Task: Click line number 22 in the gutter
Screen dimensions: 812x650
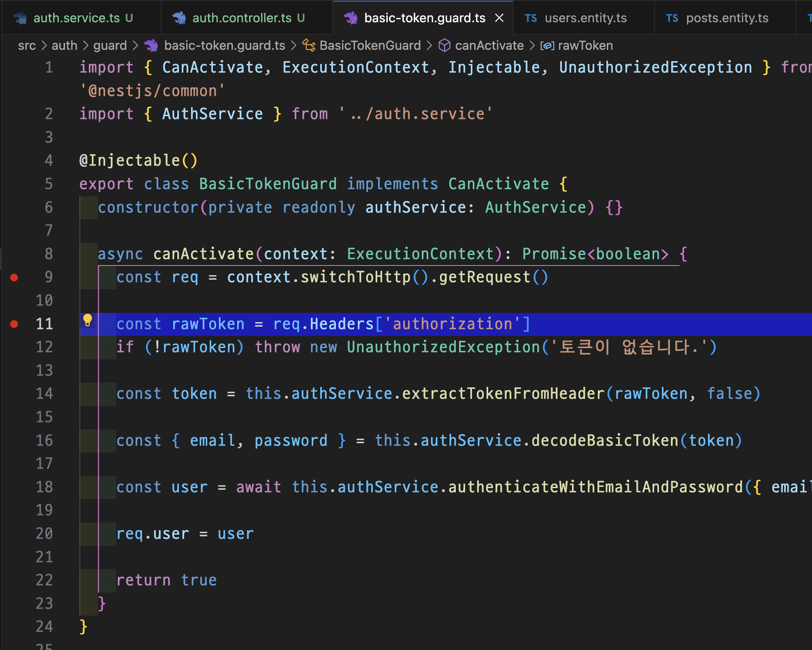Action: [44, 580]
